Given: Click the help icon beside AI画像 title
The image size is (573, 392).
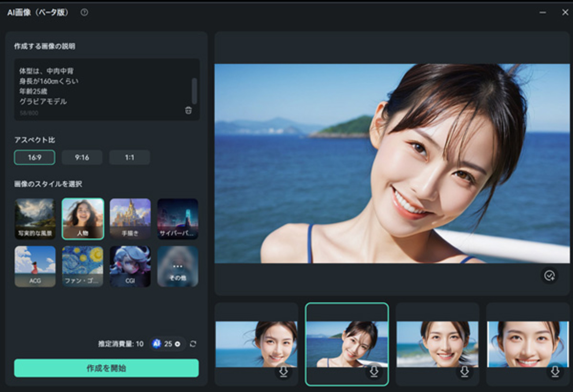Looking at the screenshot, I should click(84, 12).
